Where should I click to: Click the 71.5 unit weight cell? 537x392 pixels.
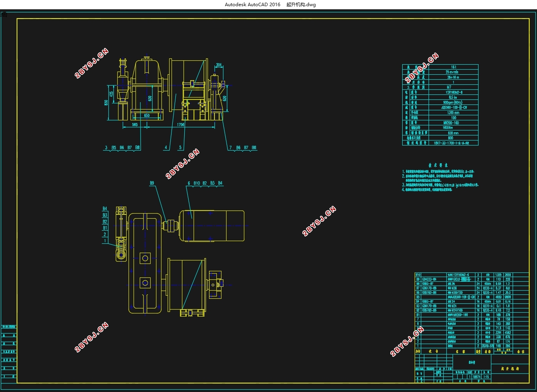498,328
